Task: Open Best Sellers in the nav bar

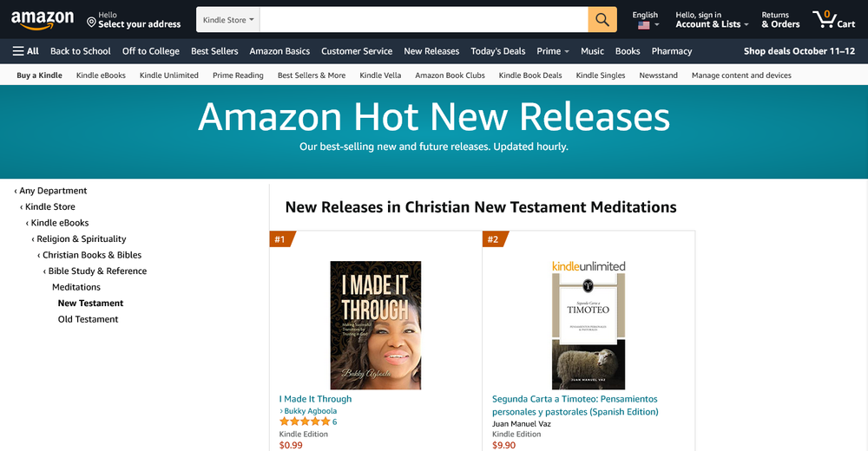Action: point(214,51)
